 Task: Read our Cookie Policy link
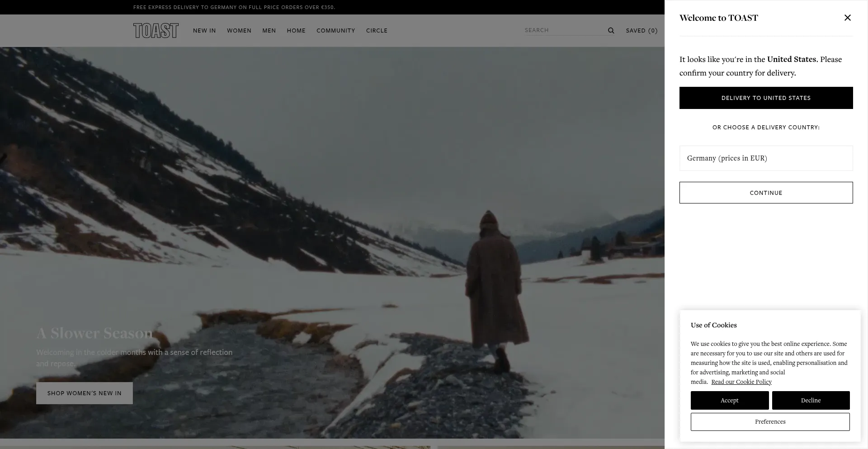tap(741, 382)
